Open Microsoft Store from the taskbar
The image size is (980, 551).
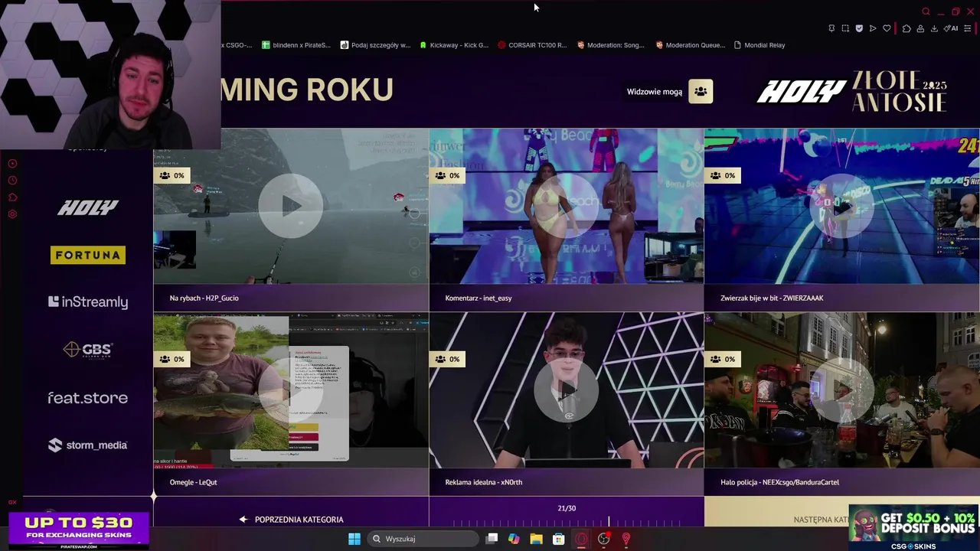[558, 539]
